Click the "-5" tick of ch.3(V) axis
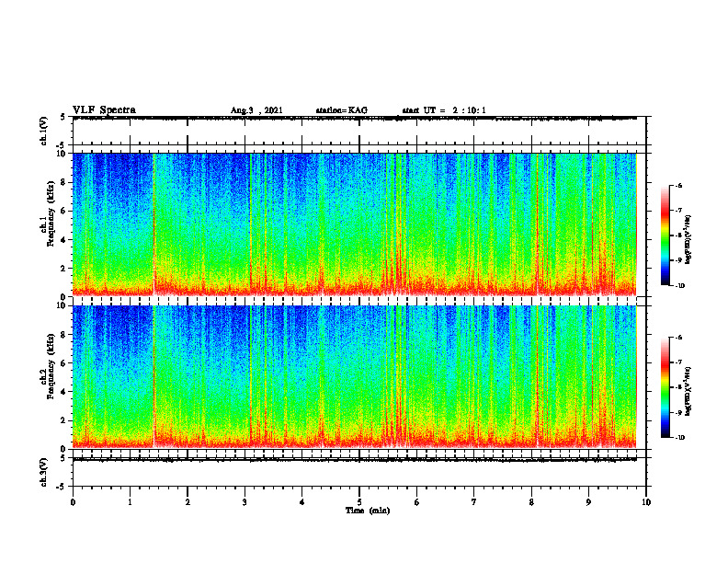This screenshot has height=563, width=728. tap(60, 487)
